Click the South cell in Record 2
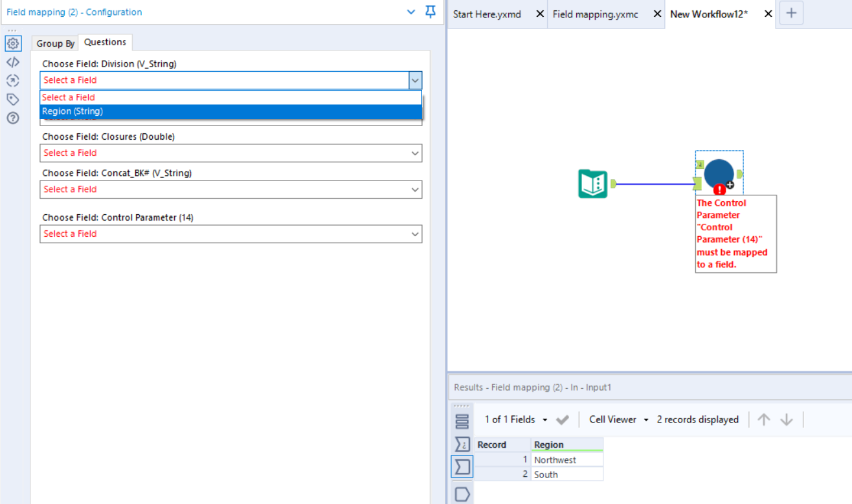This screenshot has height=504, width=852. (567, 474)
